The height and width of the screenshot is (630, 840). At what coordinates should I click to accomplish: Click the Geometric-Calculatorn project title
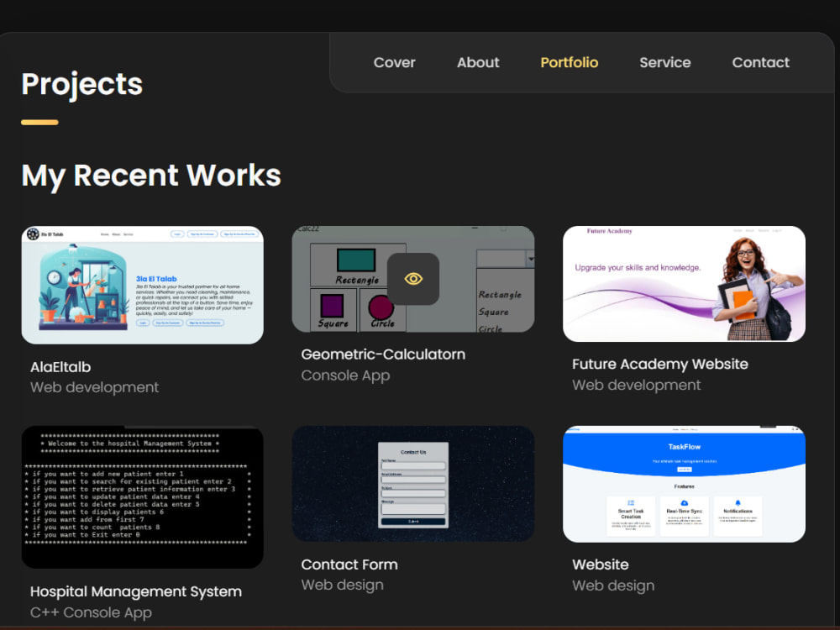(x=383, y=354)
